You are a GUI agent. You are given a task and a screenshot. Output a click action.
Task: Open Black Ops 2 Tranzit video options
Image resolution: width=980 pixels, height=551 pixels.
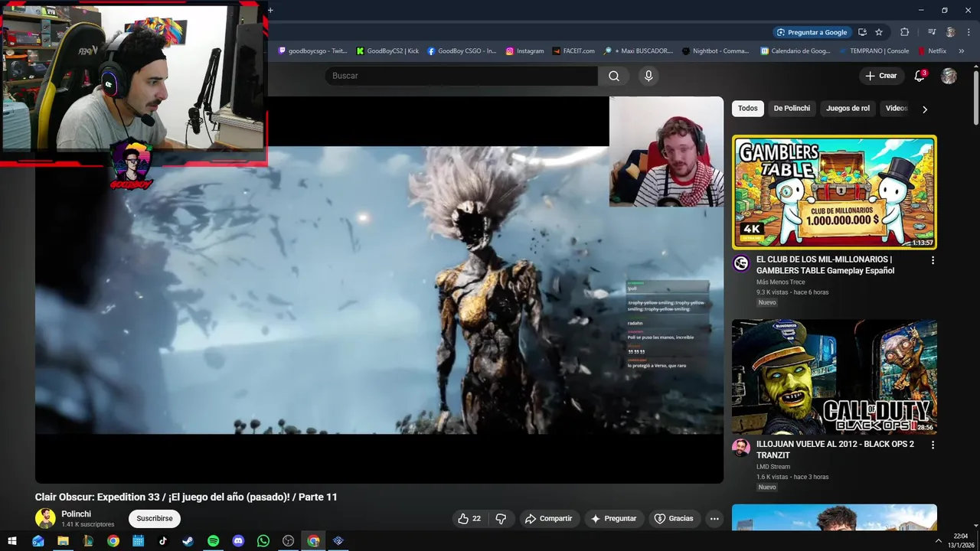933,444
